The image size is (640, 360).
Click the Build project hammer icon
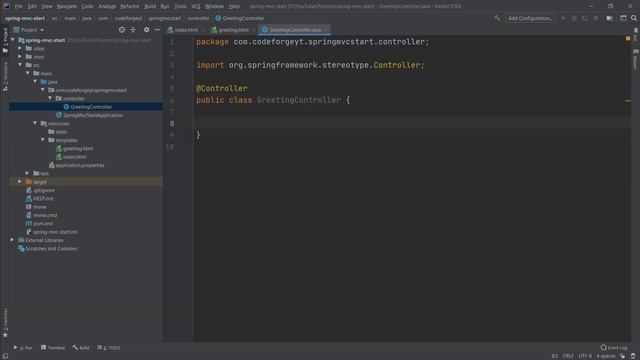[x=497, y=18]
